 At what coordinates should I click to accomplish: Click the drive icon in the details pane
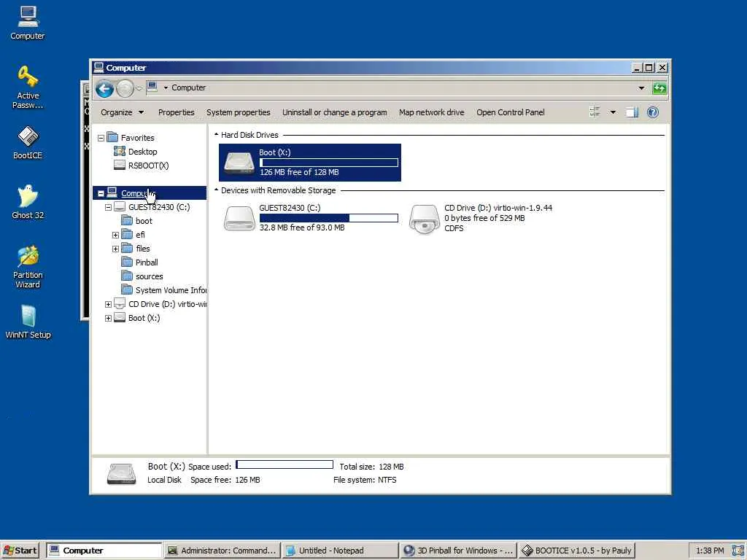point(122,474)
